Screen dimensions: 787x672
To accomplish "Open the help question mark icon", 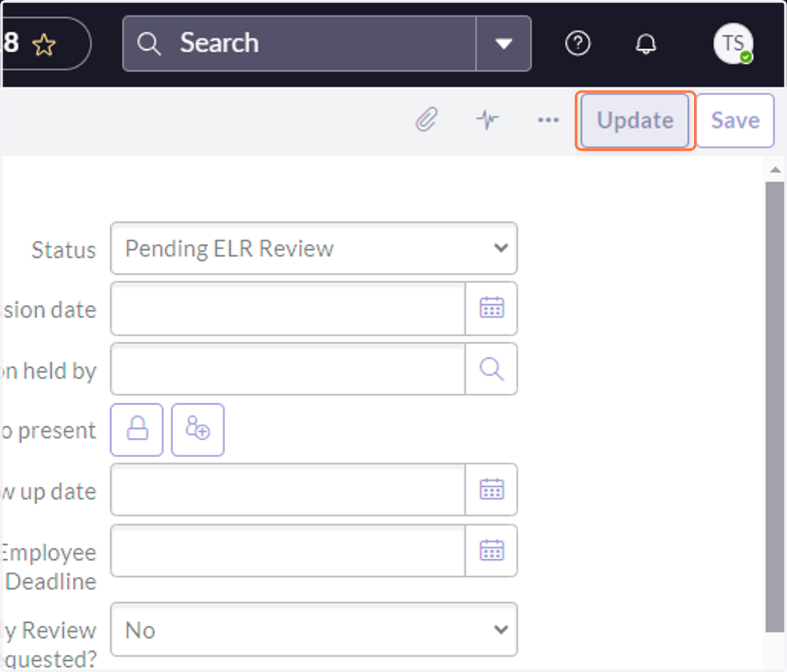I will click(578, 43).
